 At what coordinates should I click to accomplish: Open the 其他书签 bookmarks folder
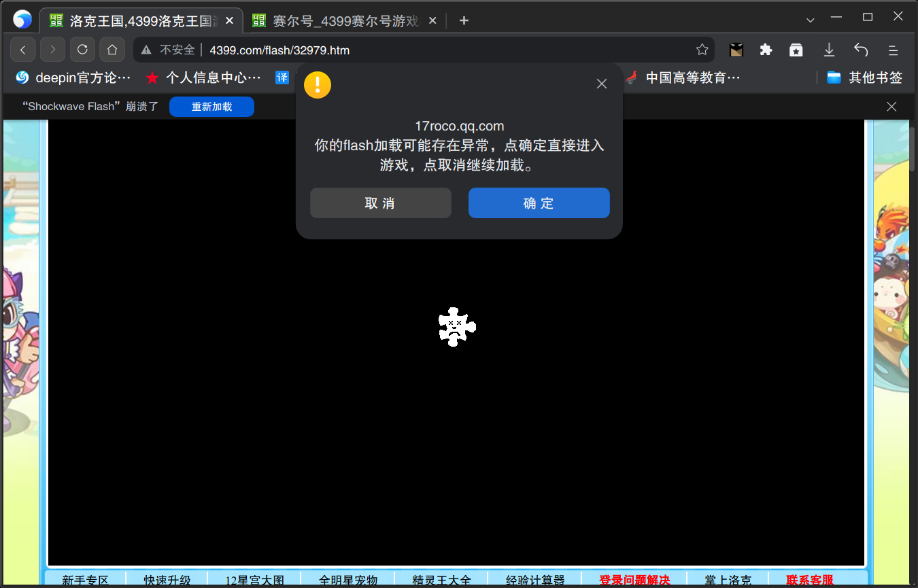(864, 77)
